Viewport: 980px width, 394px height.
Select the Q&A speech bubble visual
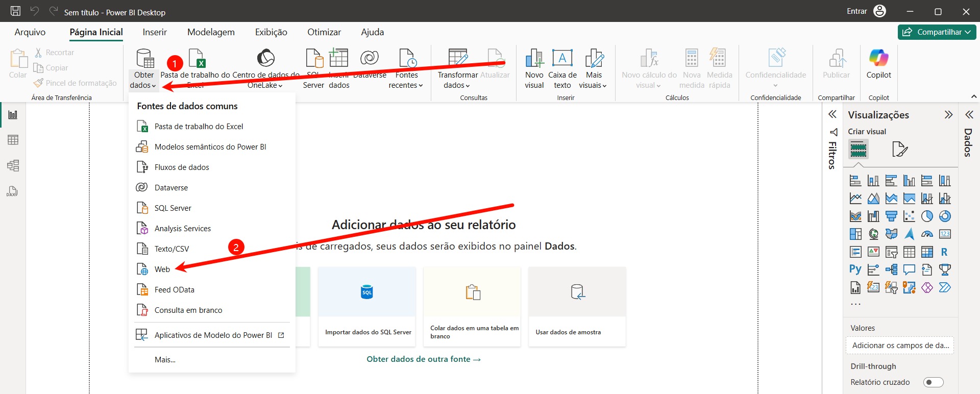click(x=909, y=270)
